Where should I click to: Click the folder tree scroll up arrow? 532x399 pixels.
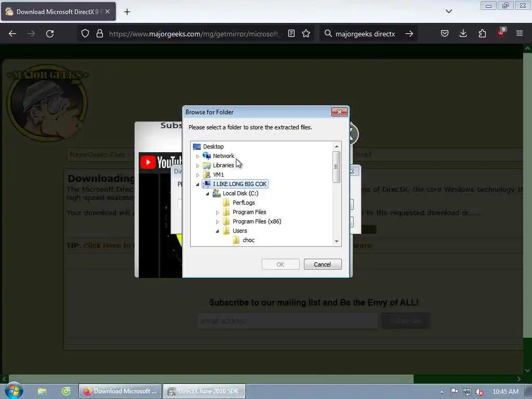coord(336,147)
